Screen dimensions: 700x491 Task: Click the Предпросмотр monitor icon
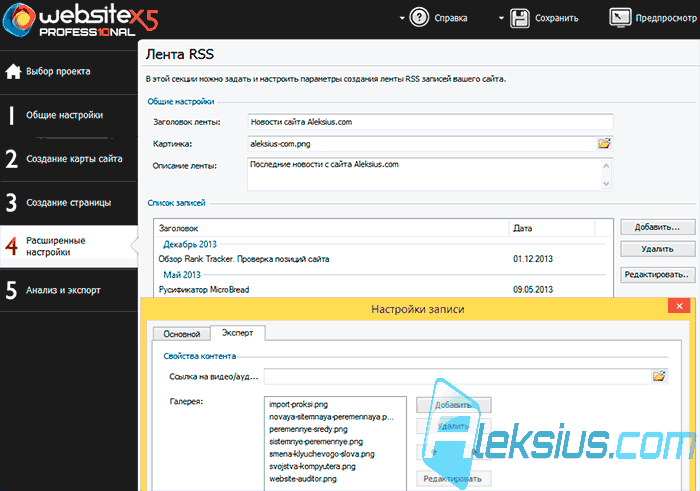(x=620, y=18)
